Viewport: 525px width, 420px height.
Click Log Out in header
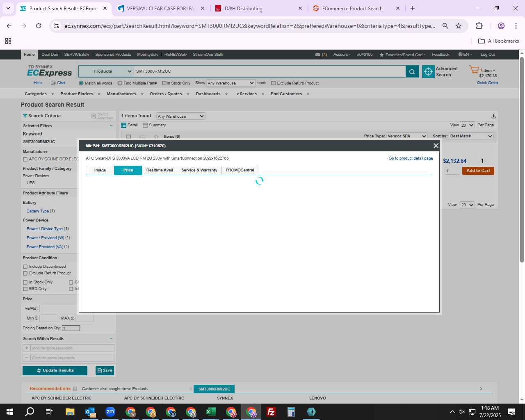coord(488,55)
